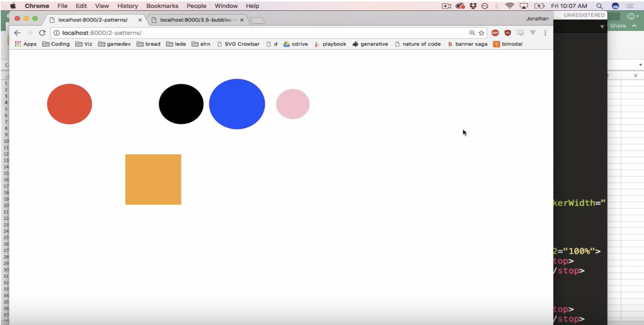
Task: Click the Jonathan profile button
Action: point(537,18)
